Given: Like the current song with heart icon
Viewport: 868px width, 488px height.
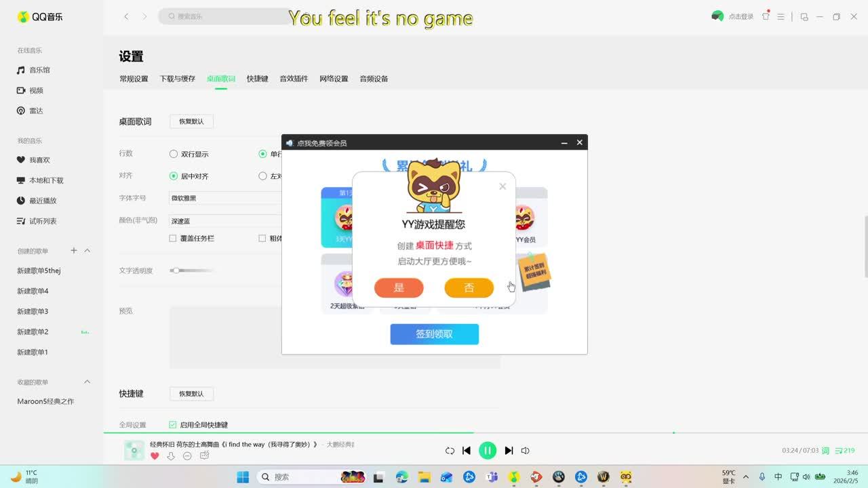Looking at the screenshot, I should click(x=155, y=456).
